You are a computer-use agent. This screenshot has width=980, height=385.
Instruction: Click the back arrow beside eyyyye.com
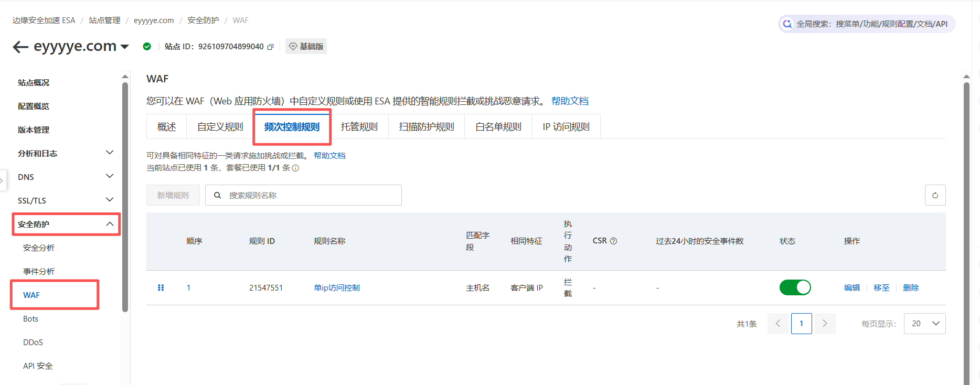(20, 47)
